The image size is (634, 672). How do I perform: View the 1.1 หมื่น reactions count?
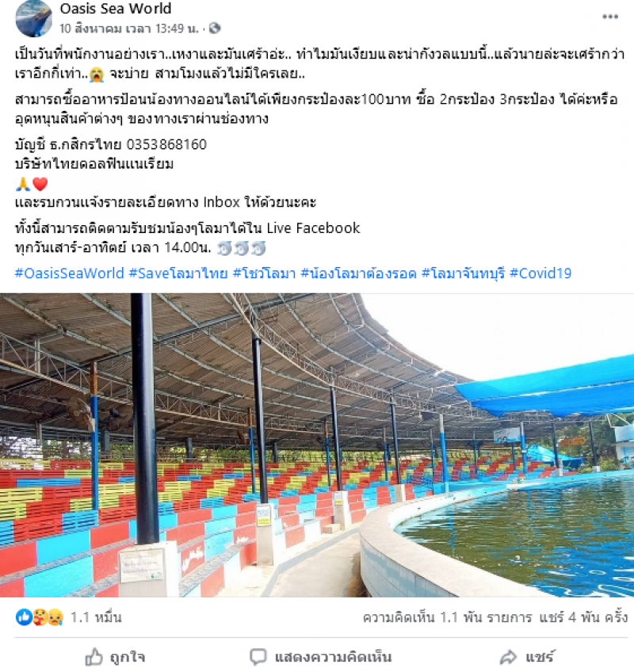96,617
